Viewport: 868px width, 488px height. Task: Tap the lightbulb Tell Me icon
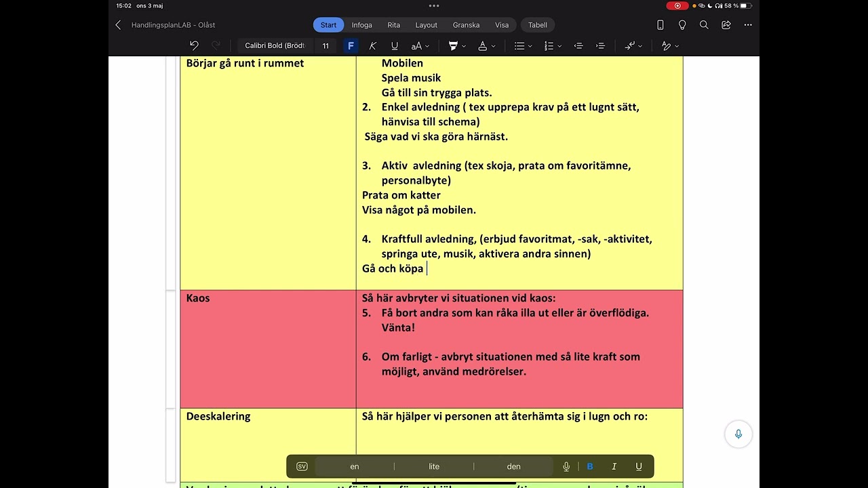pyautogui.click(x=682, y=25)
